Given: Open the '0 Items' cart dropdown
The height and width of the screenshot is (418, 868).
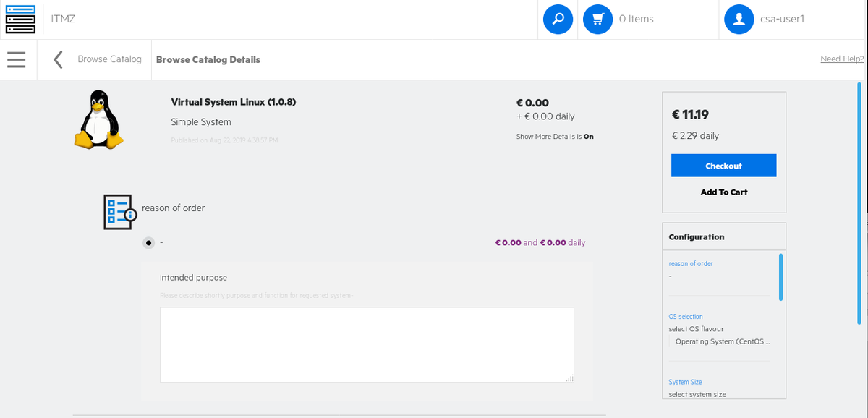Looking at the screenshot, I should [637, 20].
